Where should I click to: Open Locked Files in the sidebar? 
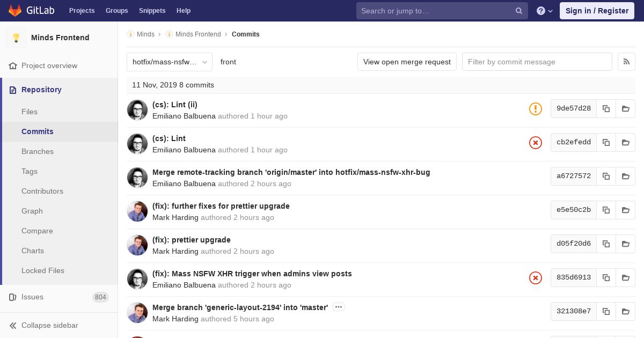coord(43,270)
